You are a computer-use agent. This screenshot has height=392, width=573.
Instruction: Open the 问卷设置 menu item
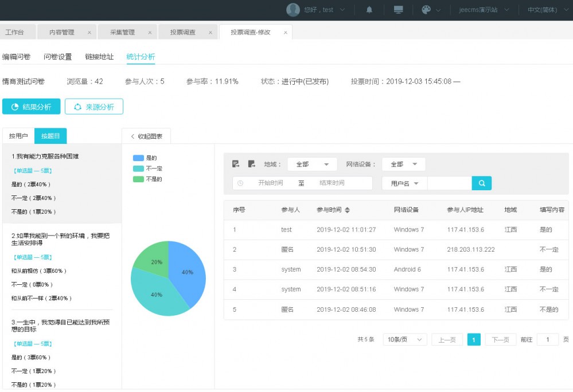tap(57, 57)
